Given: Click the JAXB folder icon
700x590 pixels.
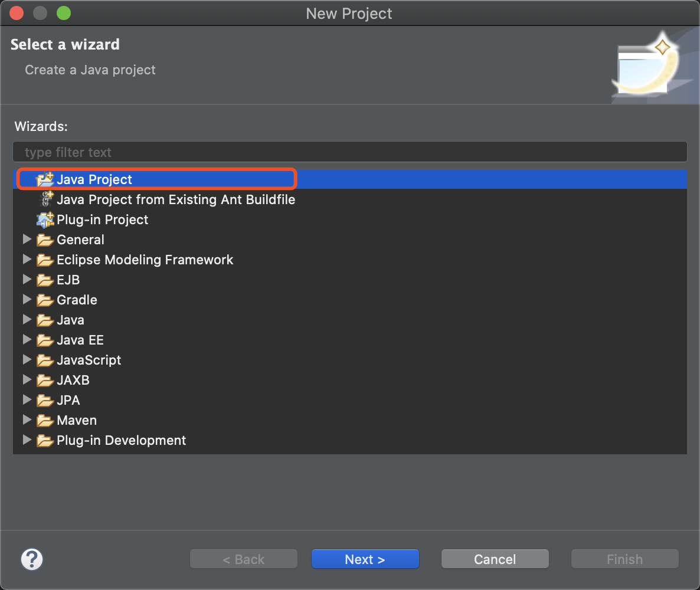Looking at the screenshot, I should 45,381.
